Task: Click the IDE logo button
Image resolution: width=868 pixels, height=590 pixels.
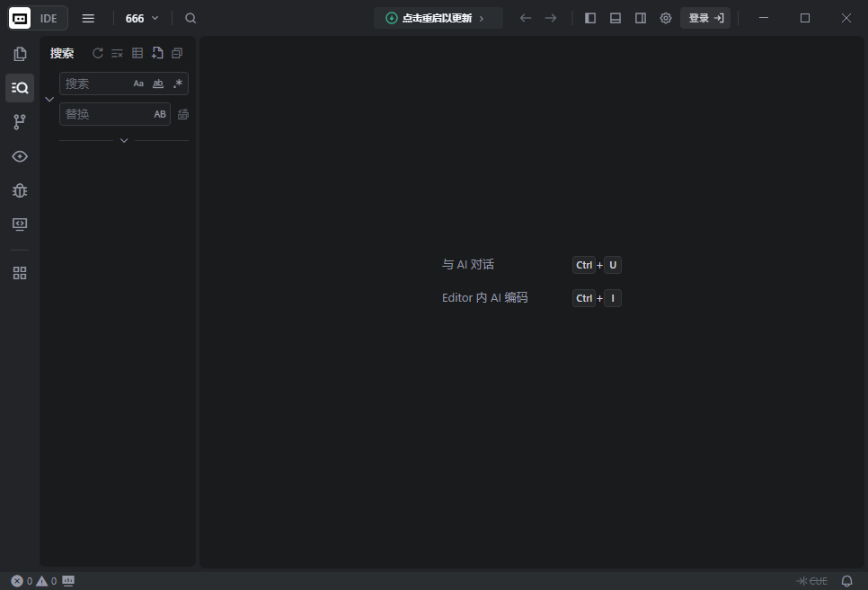Action: (38, 18)
